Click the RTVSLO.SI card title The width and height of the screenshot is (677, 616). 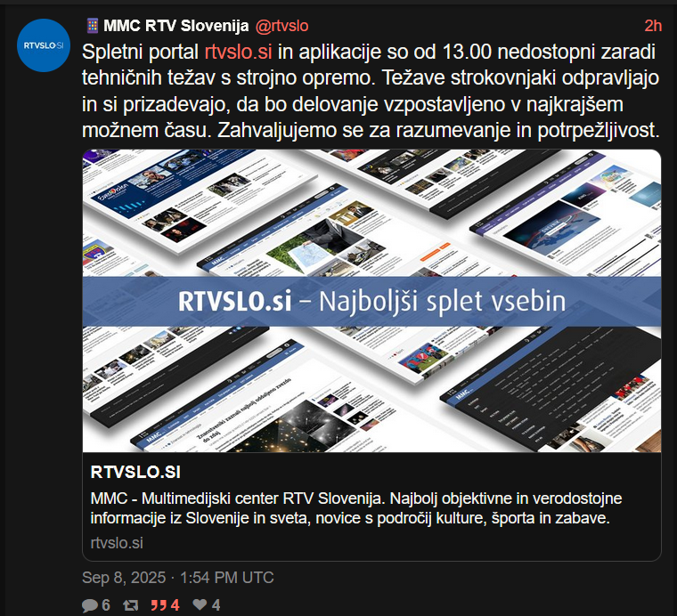point(135,473)
